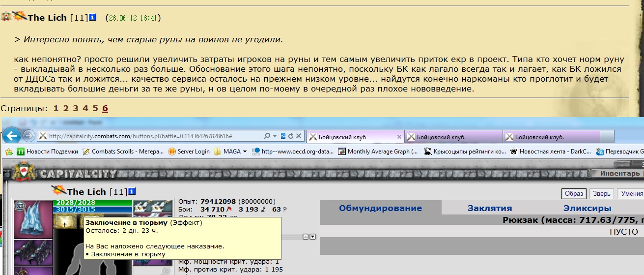Click the post date 26.06.12 16:41

point(133,18)
